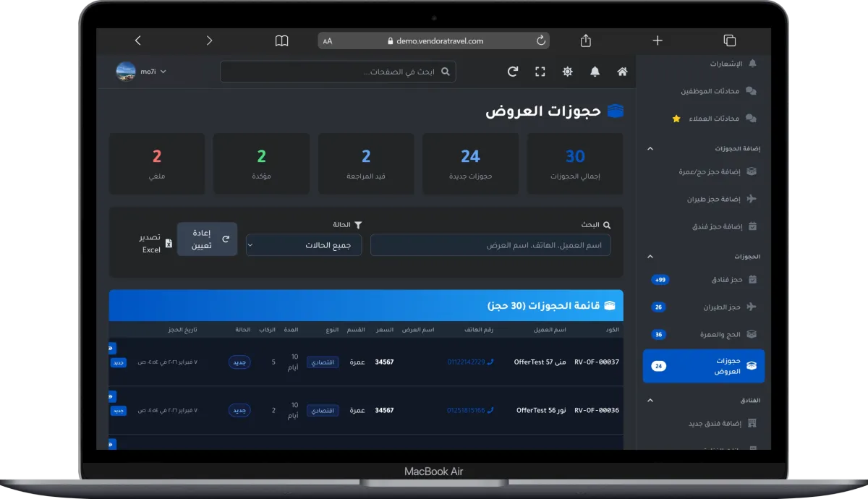
Task: Select active حجوزات العروض sidebar item
Action: (x=703, y=366)
